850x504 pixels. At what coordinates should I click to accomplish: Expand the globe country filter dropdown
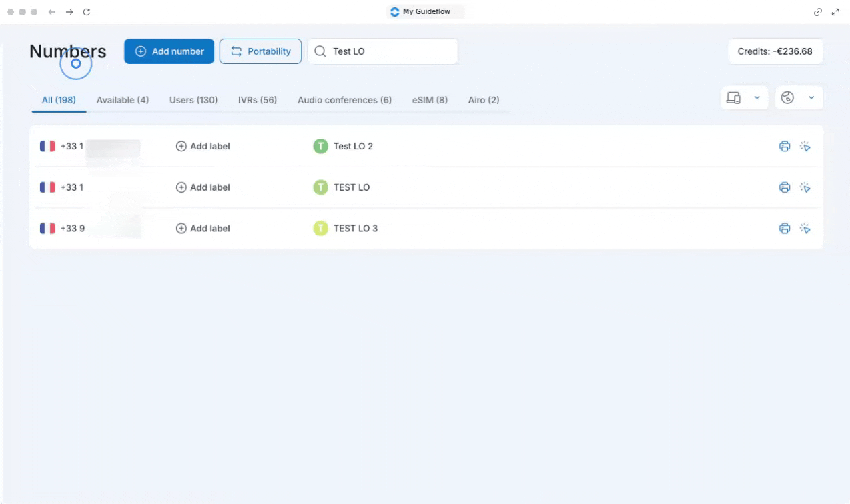[799, 98]
